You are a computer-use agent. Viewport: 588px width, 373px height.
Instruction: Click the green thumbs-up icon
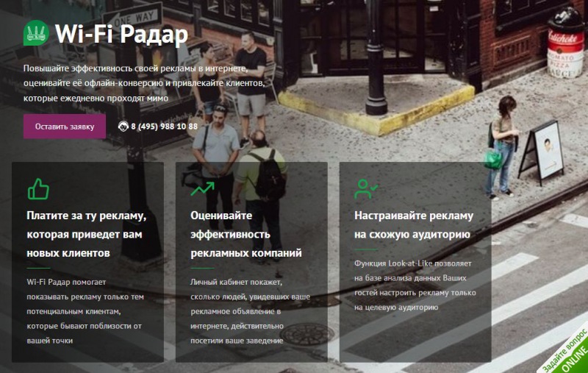[x=38, y=189]
